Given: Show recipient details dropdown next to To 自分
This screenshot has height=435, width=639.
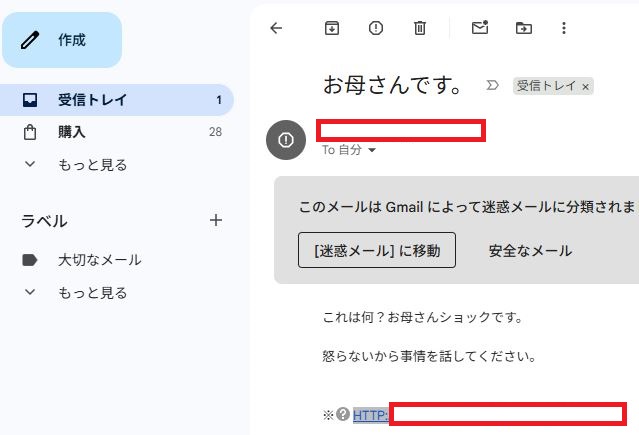Looking at the screenshot, I should [372, 150].
